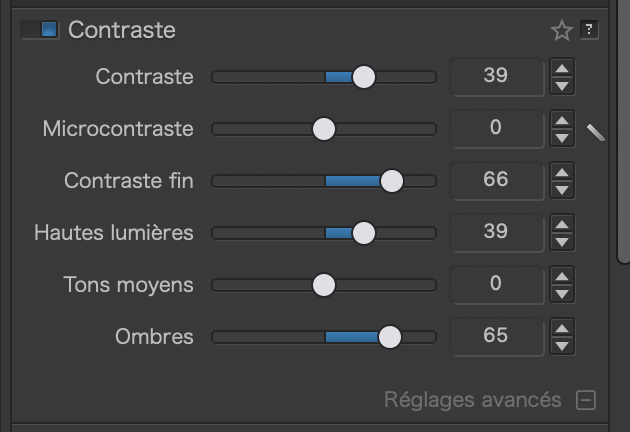The image size is (630, 432).
Task: Toggle the Contraste palette on/off switch
Action: [x=40, y=30]
